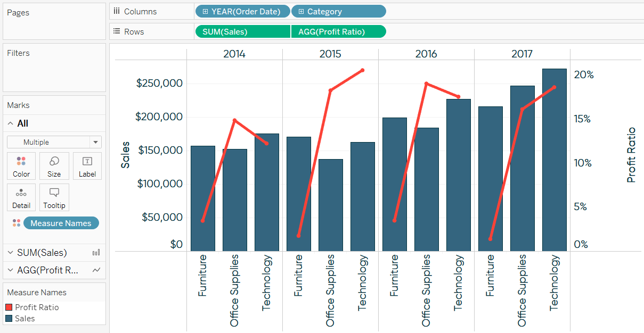The height and width of the screenshot is (333, 644).
Task: Click the Columns shelf grid icon
Action: (117, 11)
